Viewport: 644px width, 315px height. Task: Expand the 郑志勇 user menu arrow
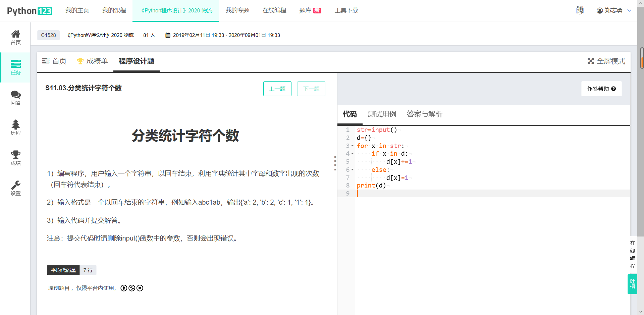(x=629, y=11)
